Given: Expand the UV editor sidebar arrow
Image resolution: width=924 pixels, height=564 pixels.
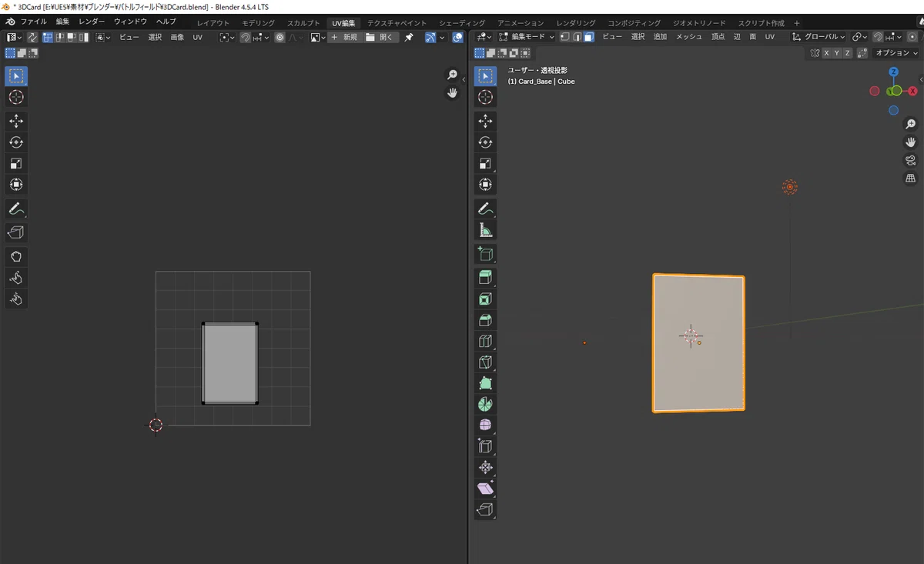Looking at the screenshot, I should coord(464,80).
